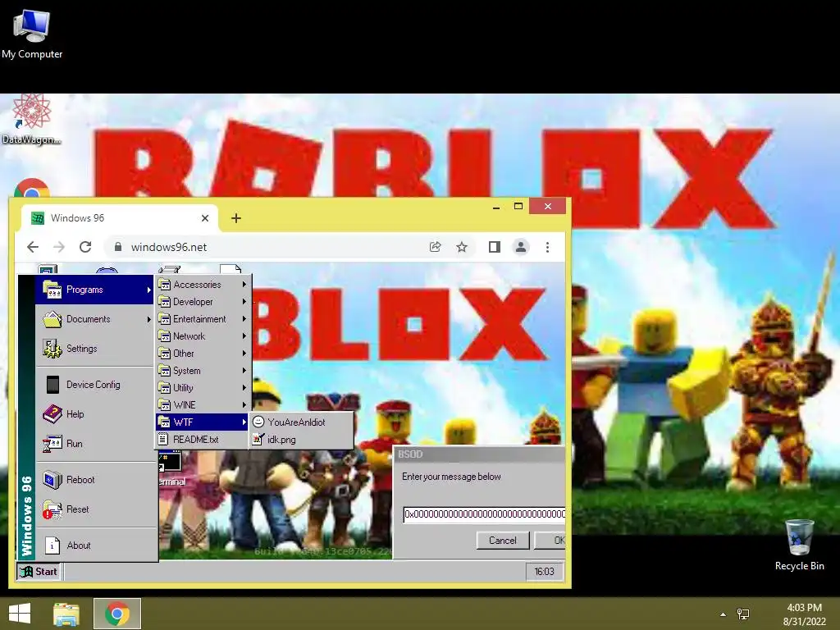Select the Chrome taskbar icon
The height and width of the screenshot is (630, 840).
117,614
